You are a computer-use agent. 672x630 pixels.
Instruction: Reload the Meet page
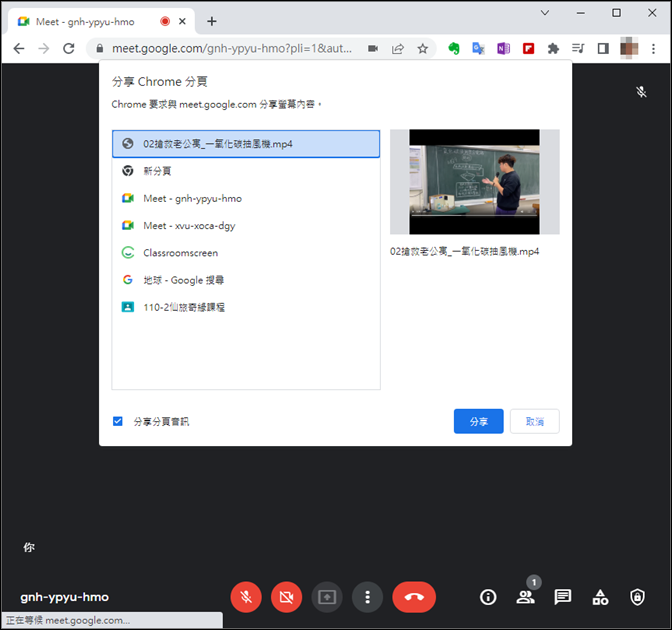[69, 48]
